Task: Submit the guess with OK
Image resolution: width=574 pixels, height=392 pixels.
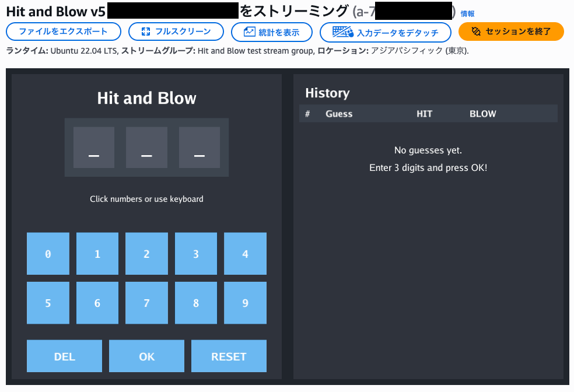Action: coord(146,356)
